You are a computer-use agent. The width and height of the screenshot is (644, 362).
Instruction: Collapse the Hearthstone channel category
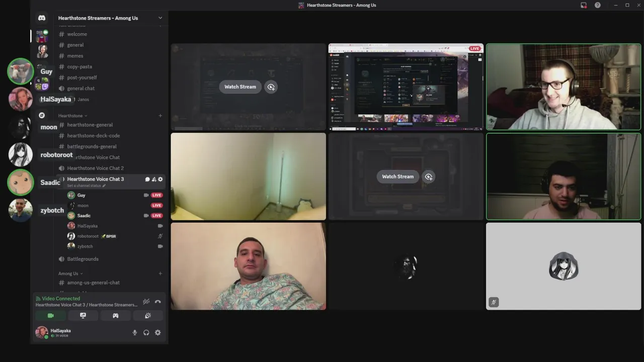click(72, 116)
